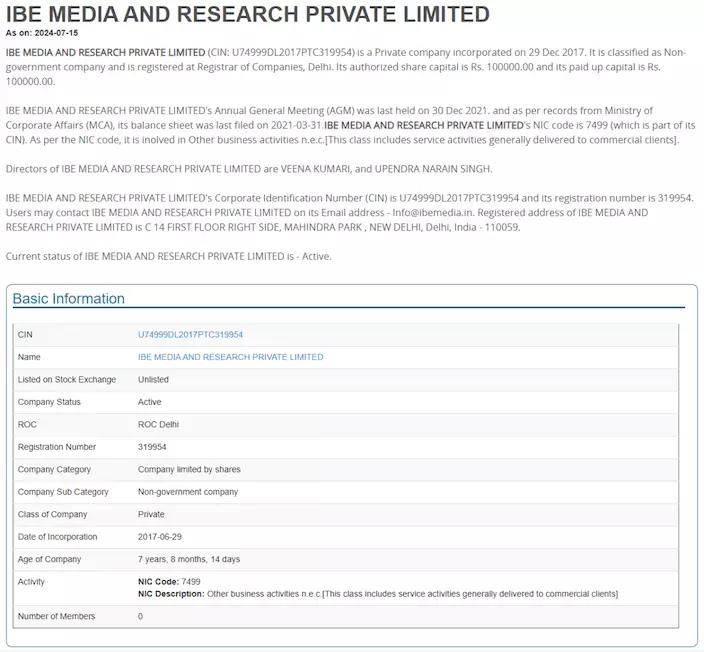Click the Basic Information section heading
704x652 pixels.
pyautogui.click(x=69, y=299)
